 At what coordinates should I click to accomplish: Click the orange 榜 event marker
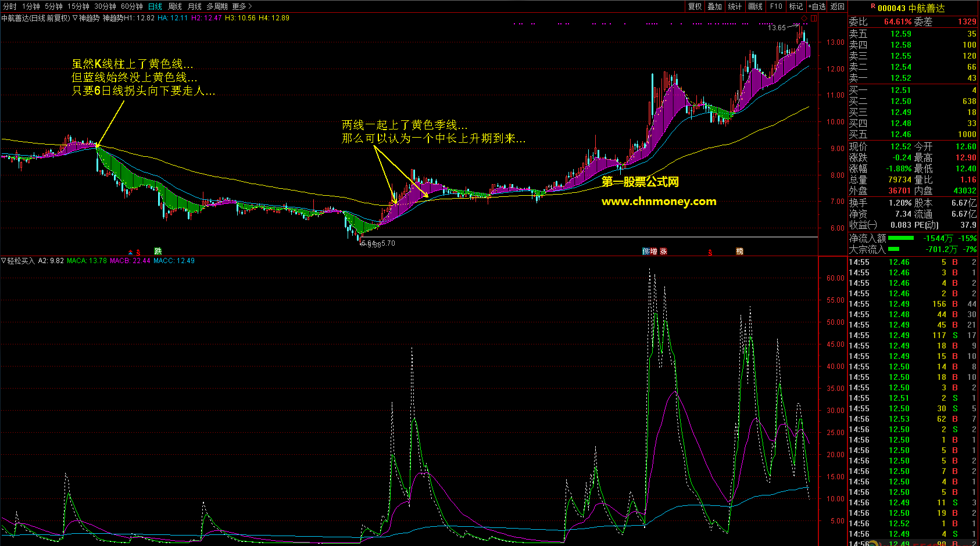click(x=739, y=252)
